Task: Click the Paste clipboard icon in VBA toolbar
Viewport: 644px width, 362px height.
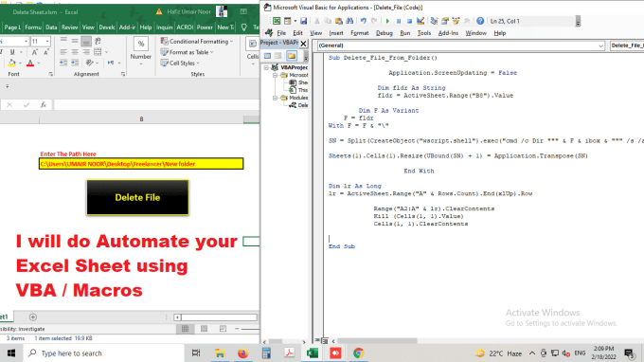Action: coord(338,21)
